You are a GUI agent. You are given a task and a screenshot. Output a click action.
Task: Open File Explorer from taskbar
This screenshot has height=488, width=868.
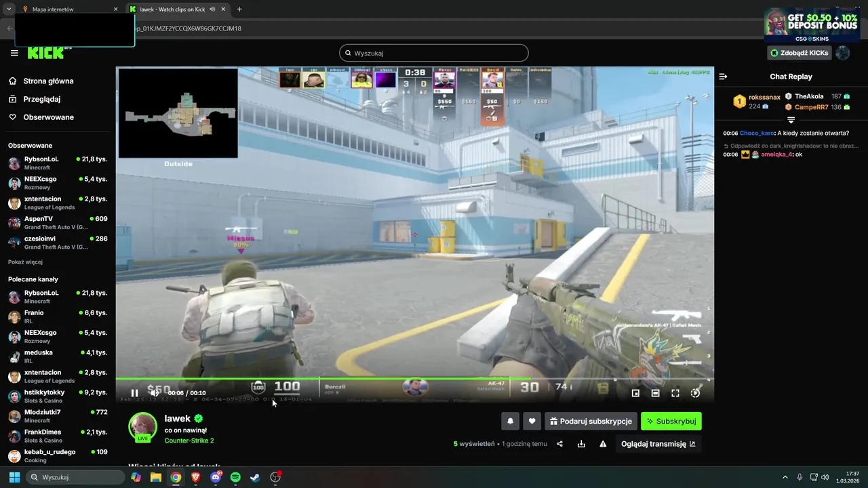[x=156, y=477]
